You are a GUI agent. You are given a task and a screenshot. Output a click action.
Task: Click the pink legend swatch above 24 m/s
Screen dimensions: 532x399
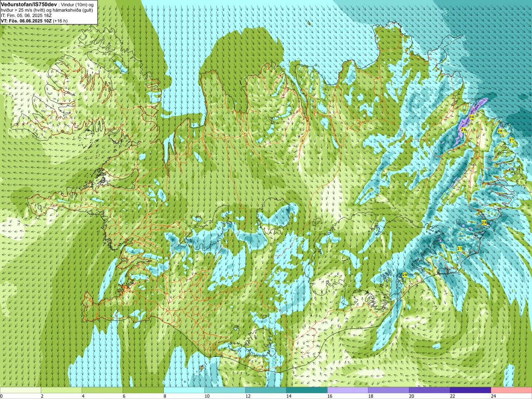512,390
